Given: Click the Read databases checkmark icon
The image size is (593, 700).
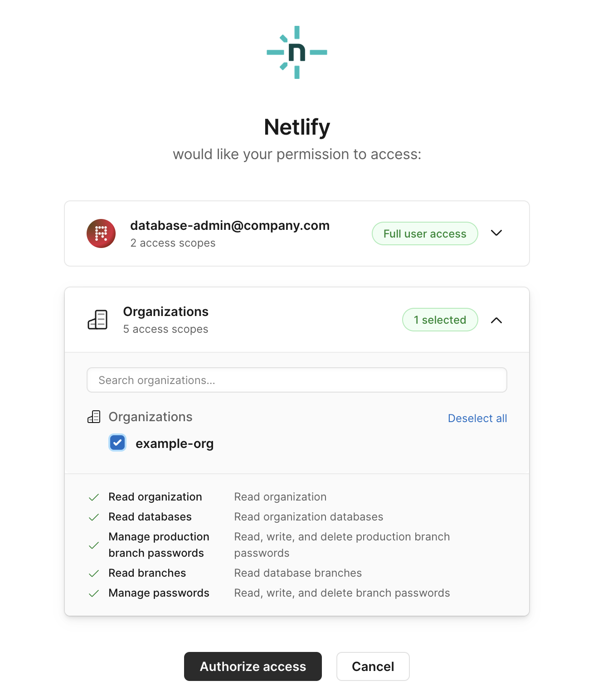Looking at the screenshot, I should coord(94,517).
